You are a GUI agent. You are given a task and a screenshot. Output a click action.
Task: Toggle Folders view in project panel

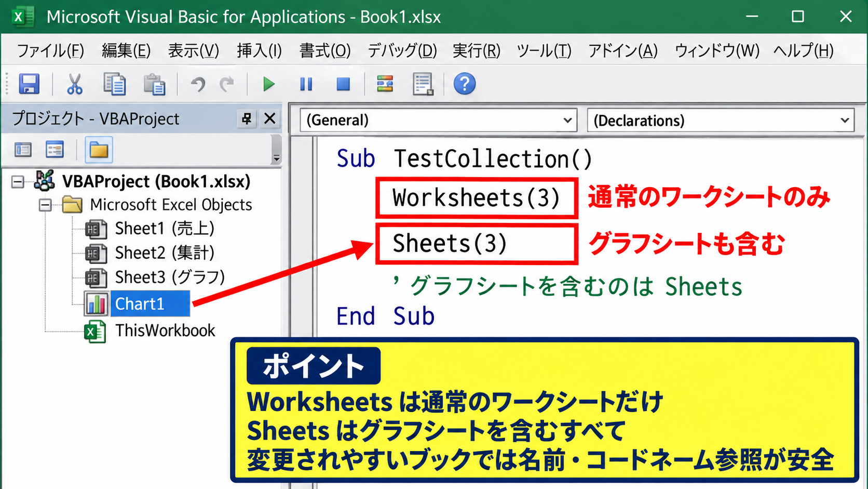tap(99, 150)
